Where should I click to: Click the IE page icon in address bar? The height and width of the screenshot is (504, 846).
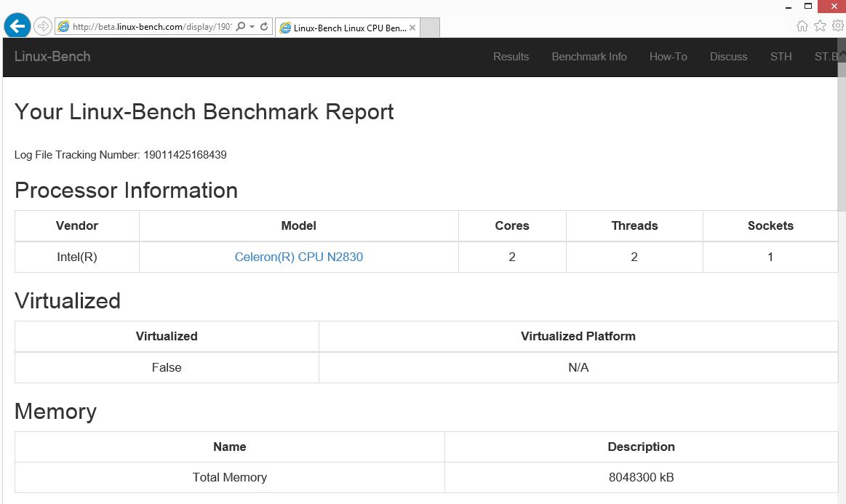pyautogui.click(x=64, y=27)
